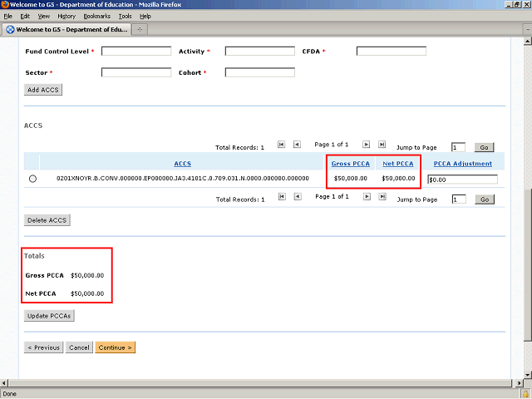Image resolution: width=532 pixels, height=399 pixels.
Task: Click the Sector input field
Action: coord(136,72)
